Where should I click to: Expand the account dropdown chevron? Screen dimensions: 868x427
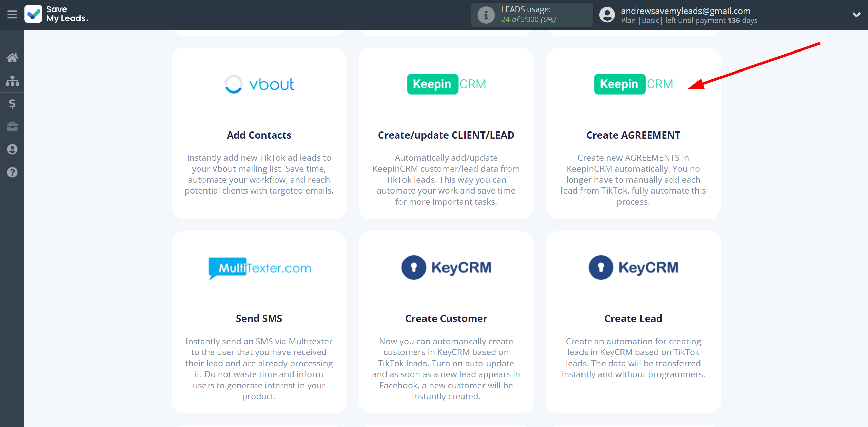coord(856,15)
